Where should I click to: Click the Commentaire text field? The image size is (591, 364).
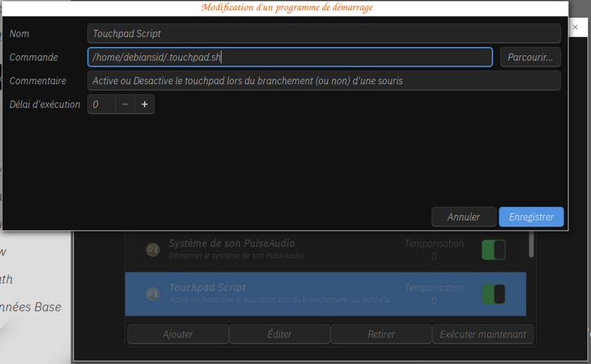pyautogui.click(x=324, y=81)
